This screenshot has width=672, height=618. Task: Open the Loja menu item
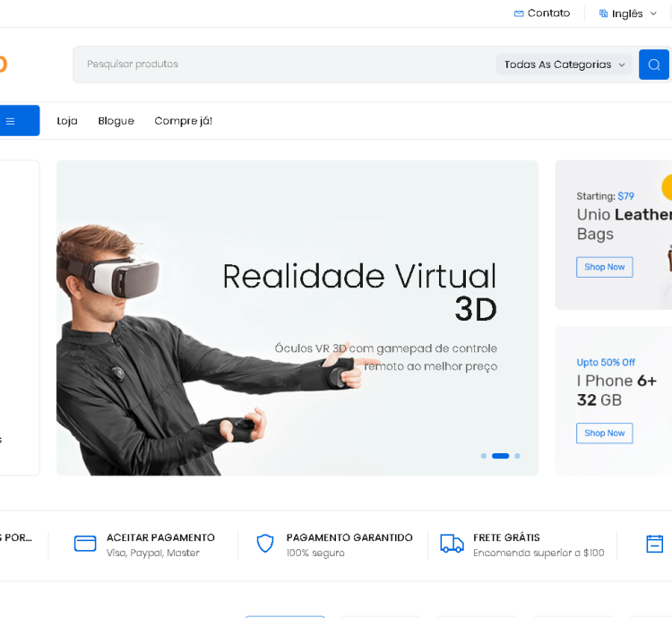pos(67,121)
